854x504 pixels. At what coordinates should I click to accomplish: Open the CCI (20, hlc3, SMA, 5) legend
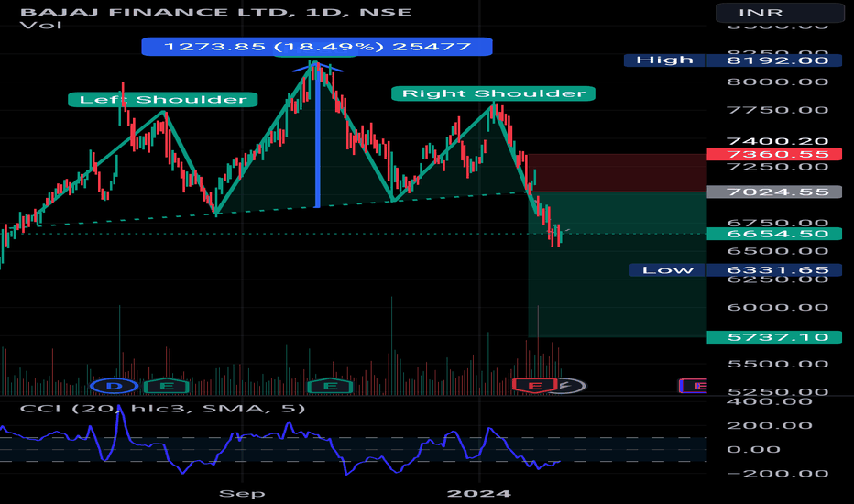pyautogui.click(x=162, y=409)
